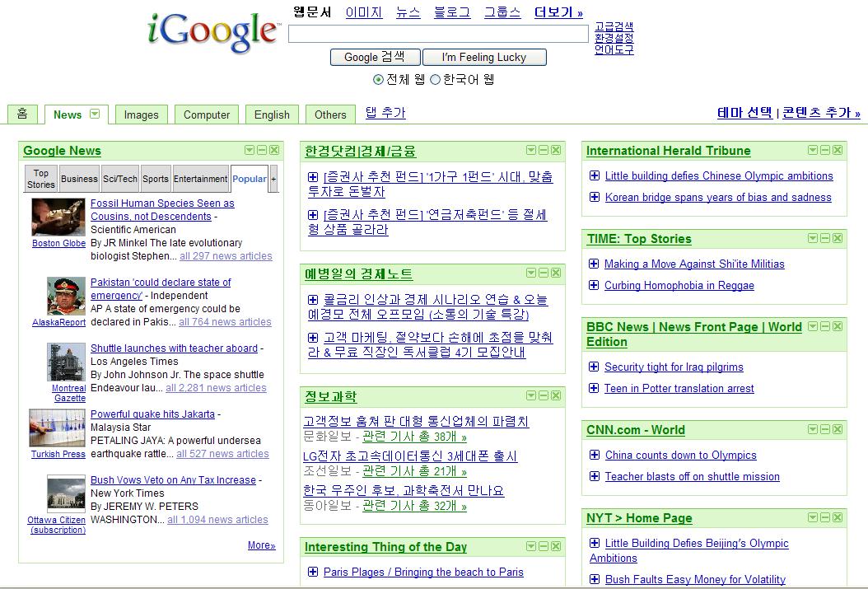Viewport: 868px width, 589px height.
Task: Click the More» link in Google News
Action: pos(262,545)
